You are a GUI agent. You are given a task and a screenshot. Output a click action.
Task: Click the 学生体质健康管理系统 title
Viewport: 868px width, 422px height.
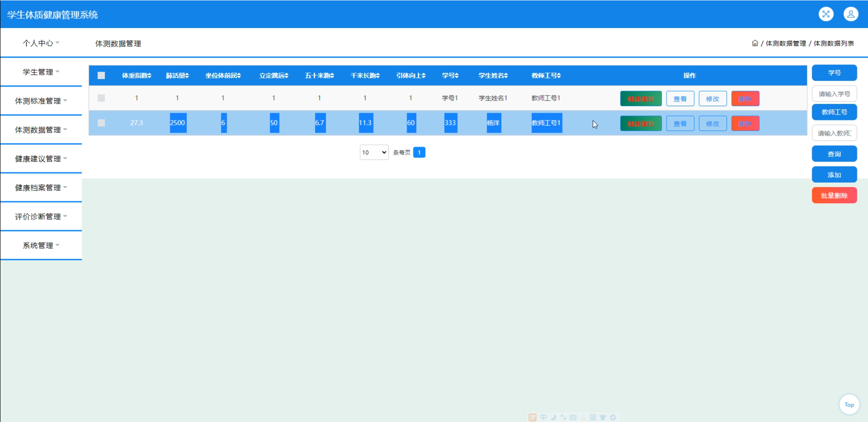[52, 15]
